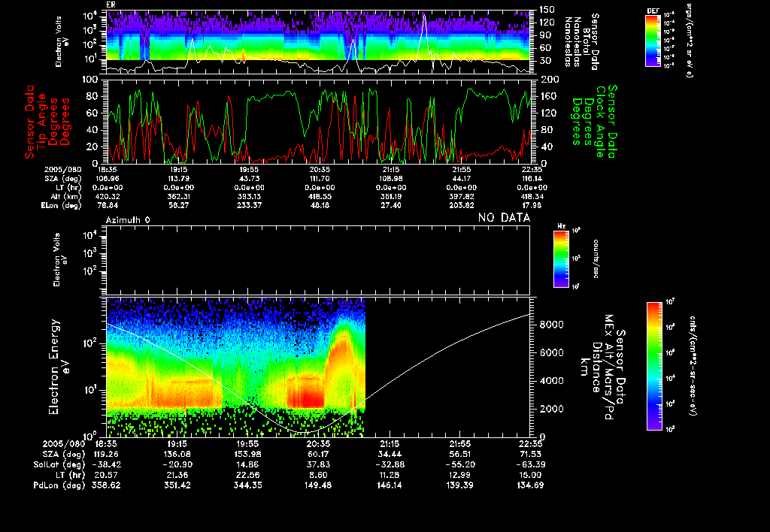This screenshot has height=532, width=770.
Task: Click 20:35 tick below the Tip Angle plot
Action: 320,171
